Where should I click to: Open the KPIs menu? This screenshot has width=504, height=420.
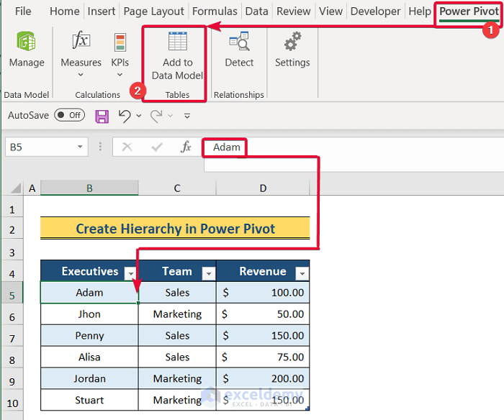[120, 54]
